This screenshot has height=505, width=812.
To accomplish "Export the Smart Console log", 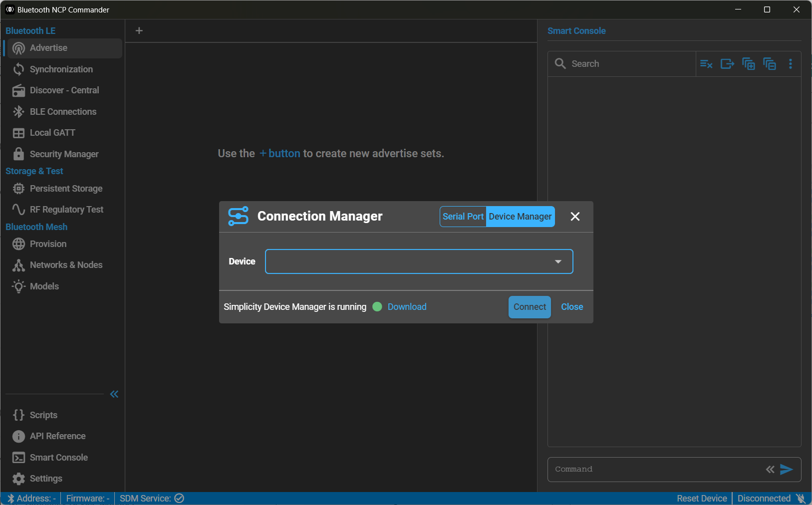I will [x=727, y=64].
